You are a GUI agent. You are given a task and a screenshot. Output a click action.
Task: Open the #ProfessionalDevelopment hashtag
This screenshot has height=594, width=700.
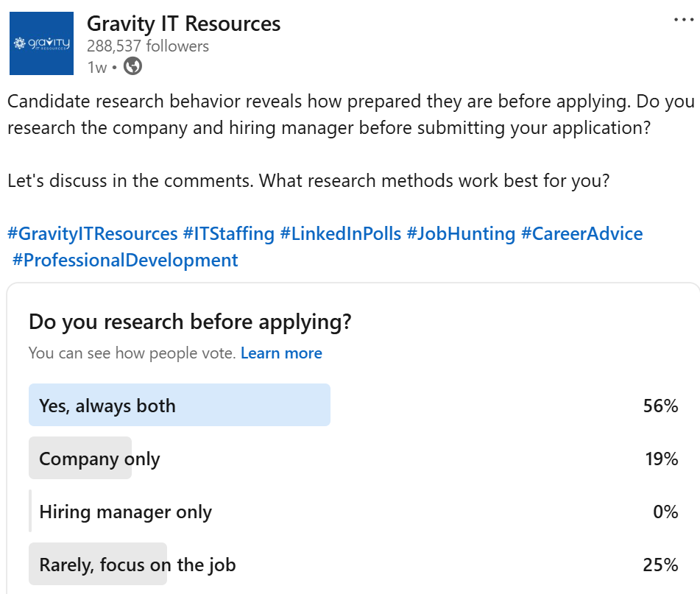click(x=125, y=260)
